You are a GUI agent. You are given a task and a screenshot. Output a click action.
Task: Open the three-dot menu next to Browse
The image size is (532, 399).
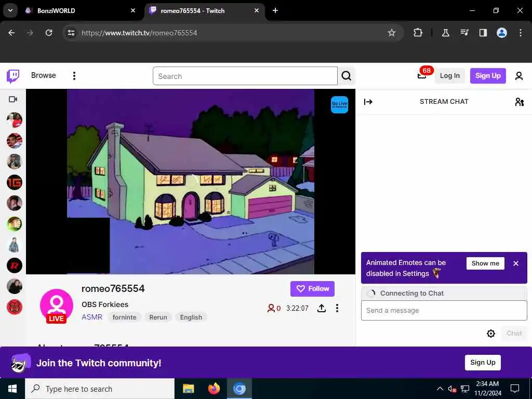(x=74, y=76)
